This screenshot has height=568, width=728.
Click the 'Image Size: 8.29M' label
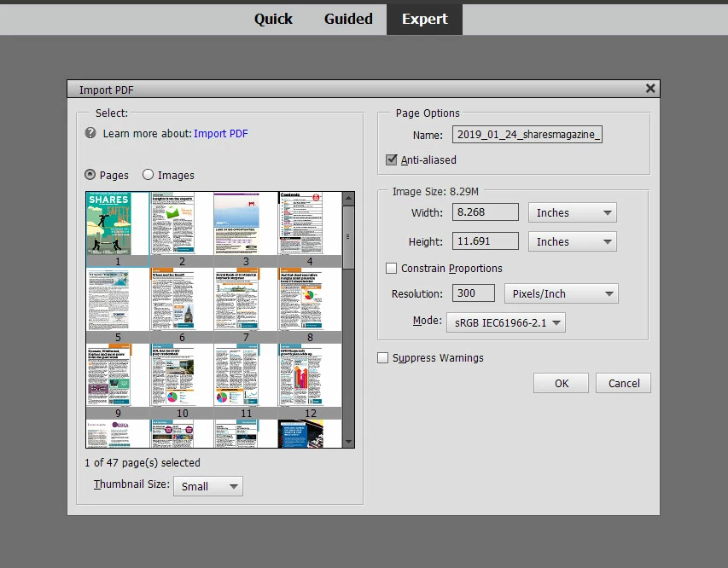click(x=435, y=191)
